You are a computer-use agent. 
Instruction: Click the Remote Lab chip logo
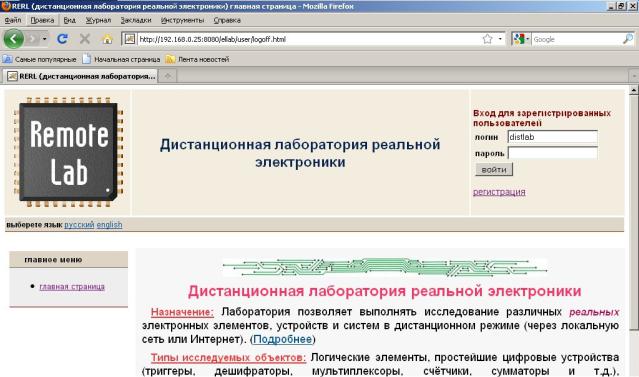[x=68, y=152]
